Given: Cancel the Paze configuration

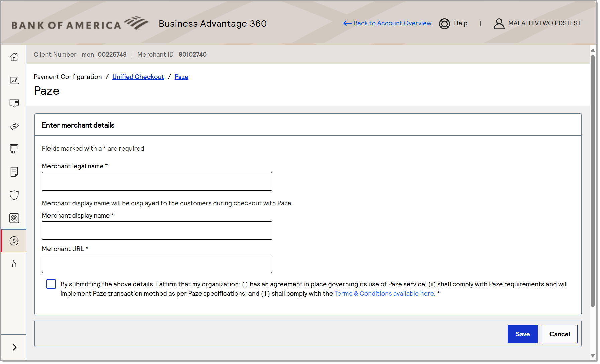Looking at the screenshot, I should (x=560, y=334).
